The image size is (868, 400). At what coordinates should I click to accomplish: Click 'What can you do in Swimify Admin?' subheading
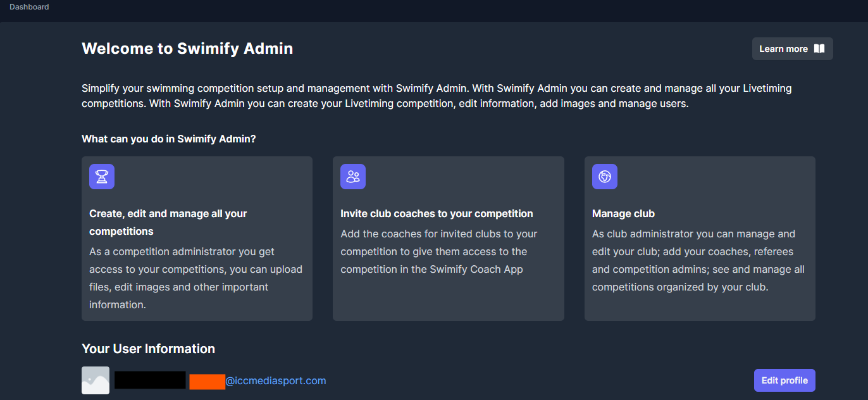coord(169,139)
